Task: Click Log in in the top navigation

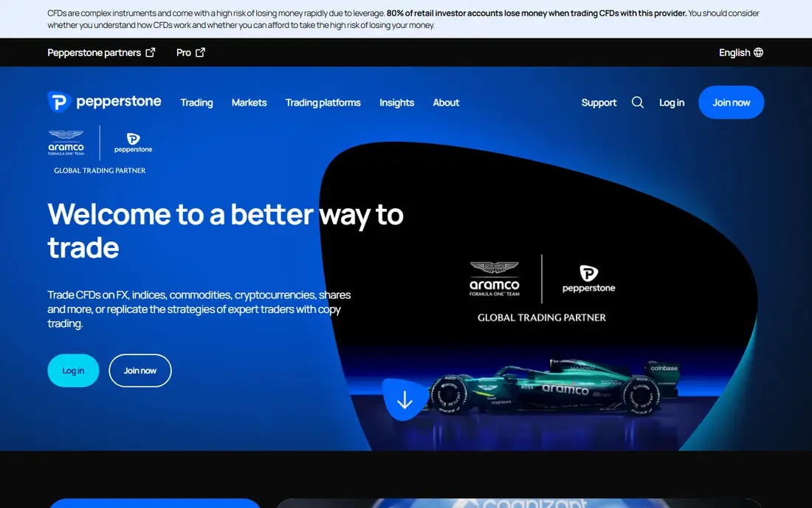Action: [x=672, y=103]
